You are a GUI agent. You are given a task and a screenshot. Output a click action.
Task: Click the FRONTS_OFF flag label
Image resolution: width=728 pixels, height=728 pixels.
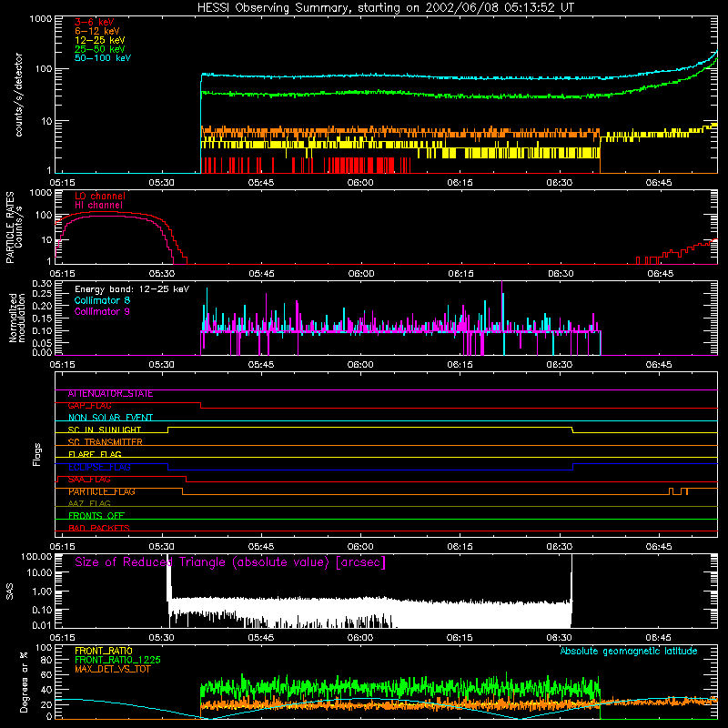[x=96, y=515]
